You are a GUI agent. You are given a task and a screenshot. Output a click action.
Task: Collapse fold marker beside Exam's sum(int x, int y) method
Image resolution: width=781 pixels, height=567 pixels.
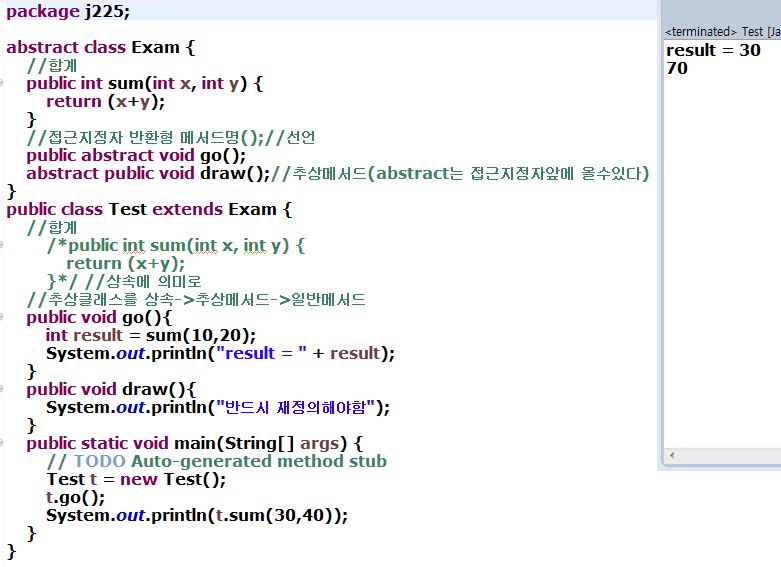pos(1,83)
